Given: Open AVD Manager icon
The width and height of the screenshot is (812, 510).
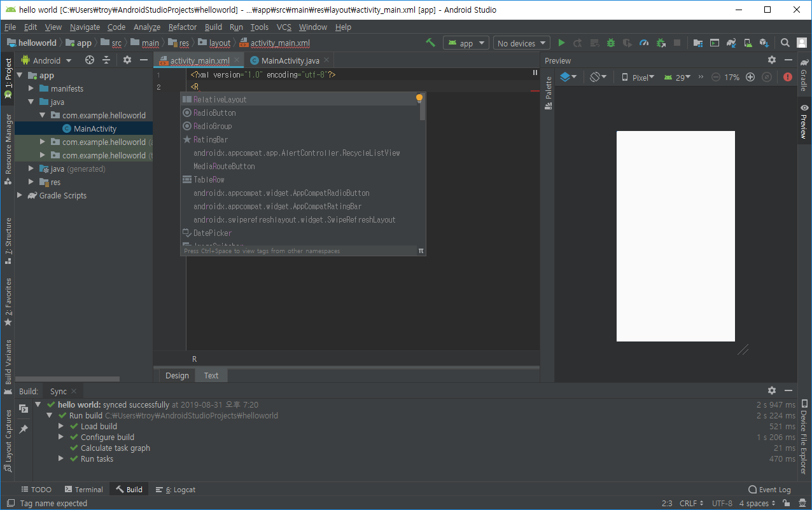Looking at the screenshot, I should pos(748,43).
